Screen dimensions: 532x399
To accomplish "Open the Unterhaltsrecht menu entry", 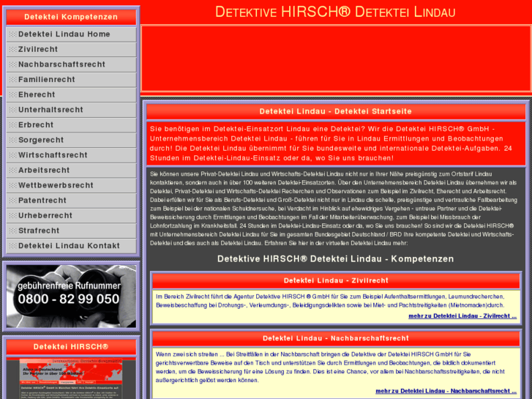I will point(71,110).
